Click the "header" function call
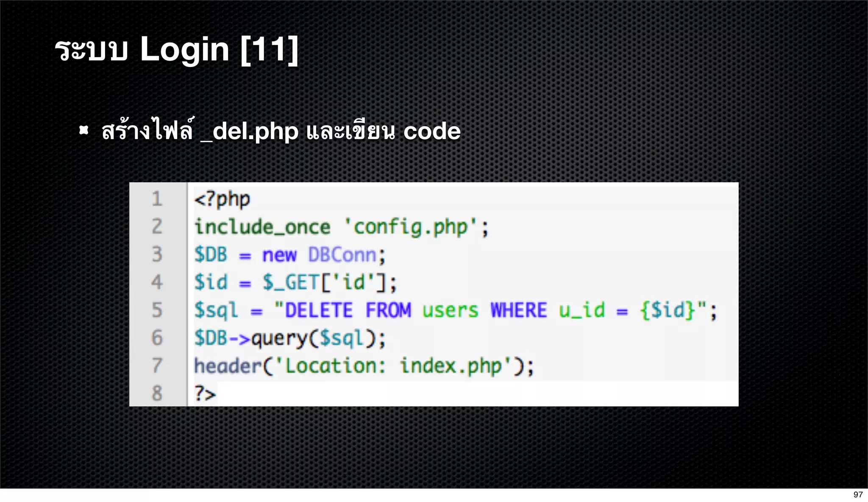This screenshot has height=502, width=868. (228, 365)
